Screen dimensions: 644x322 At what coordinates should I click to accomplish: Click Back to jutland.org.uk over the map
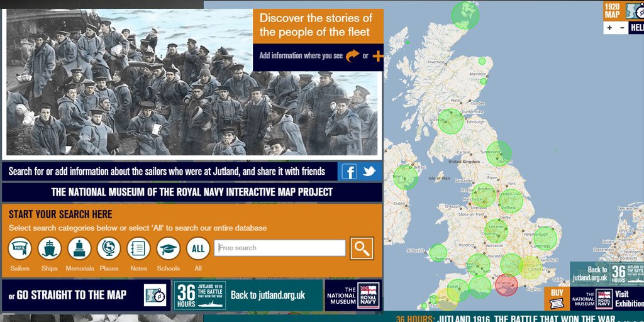tap(590, 274)
